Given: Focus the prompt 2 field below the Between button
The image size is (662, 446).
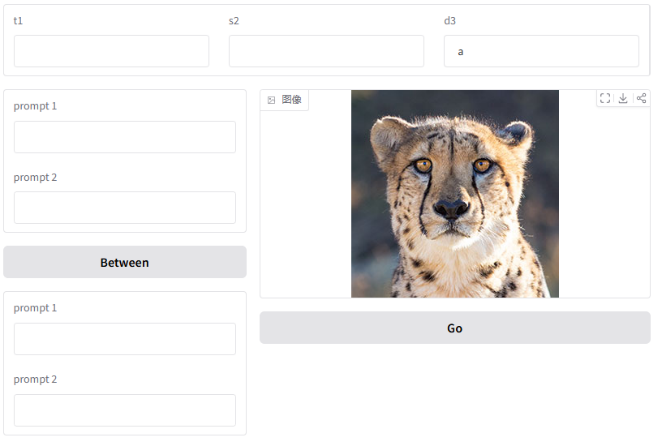Looking at the screenshot, I should [x=125, y=410].
